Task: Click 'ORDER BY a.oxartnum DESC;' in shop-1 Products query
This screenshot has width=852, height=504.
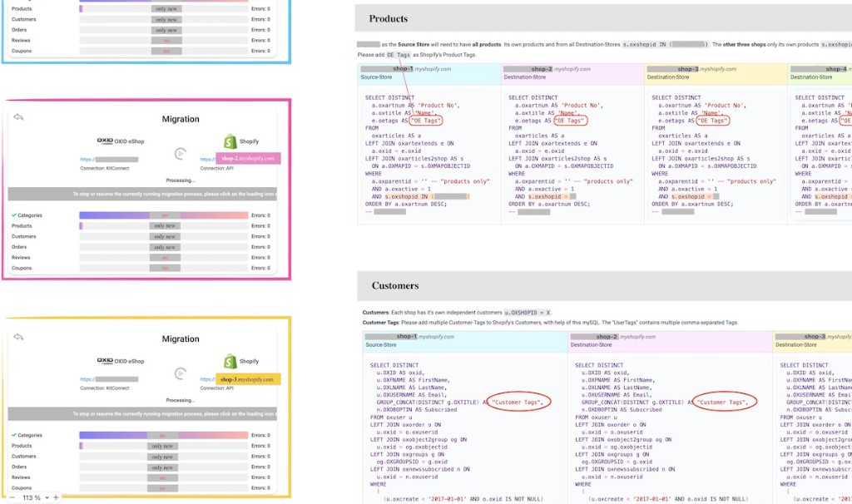Action: tap(406, 205)
